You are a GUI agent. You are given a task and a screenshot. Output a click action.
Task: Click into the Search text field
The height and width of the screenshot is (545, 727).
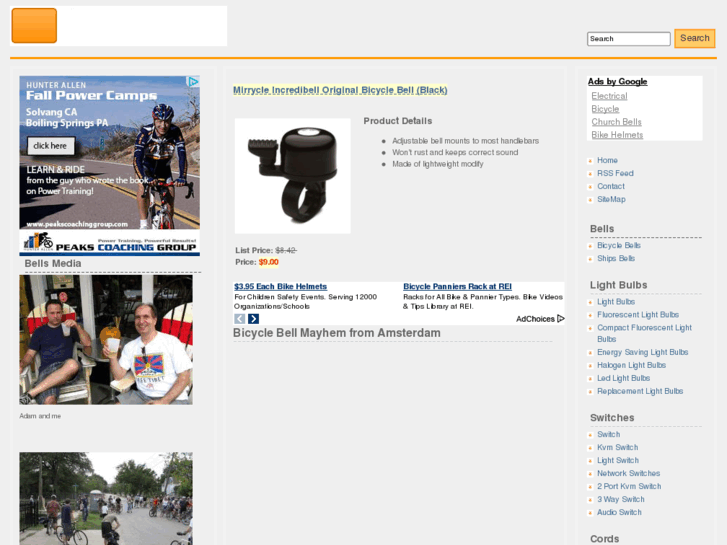(x=628, y=38)
